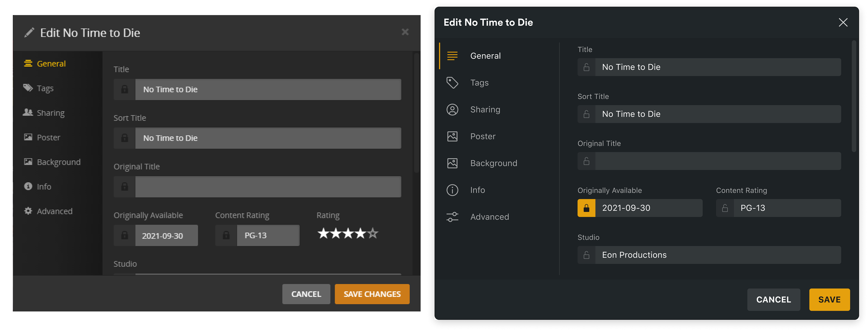The image size is (868, 331).
Task: Click the SAVE CHANGES button
Action: tap(372, 294)
